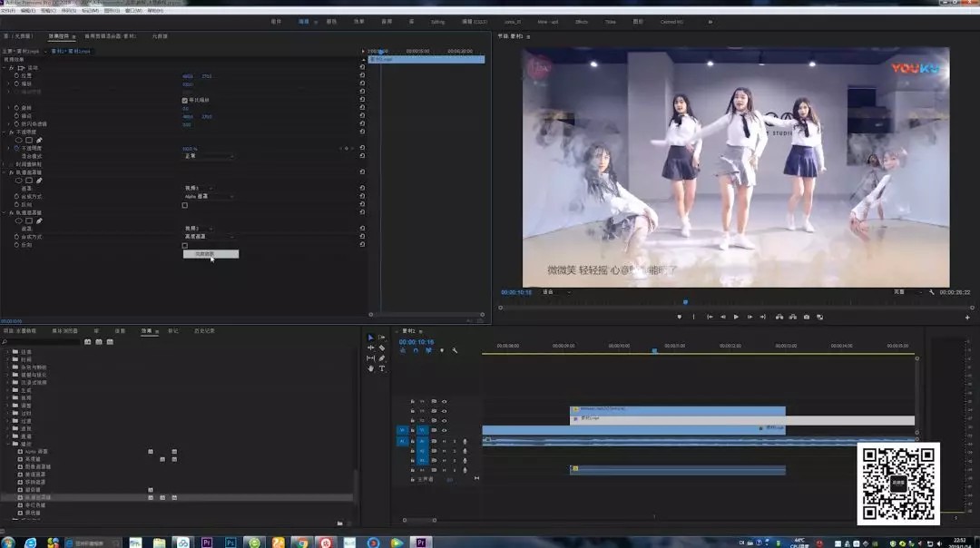Click the Extract button
This screenshot has height=548, width=980.
[x=792, y=317]
